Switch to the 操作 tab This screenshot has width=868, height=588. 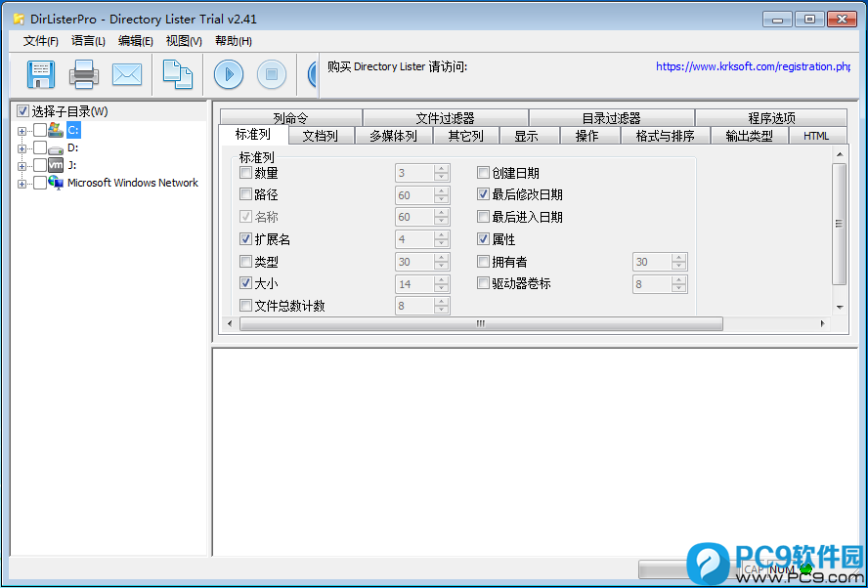590,136
